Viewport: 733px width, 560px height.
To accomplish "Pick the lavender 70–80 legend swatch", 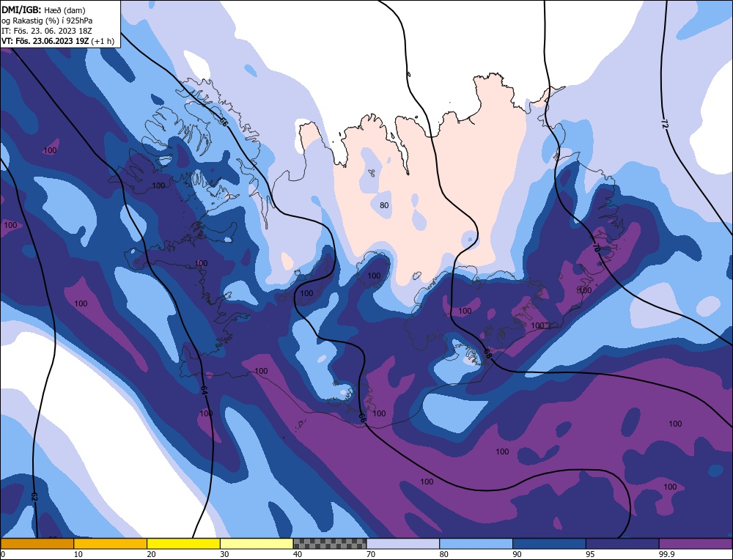I will click(x=403, y=543).
